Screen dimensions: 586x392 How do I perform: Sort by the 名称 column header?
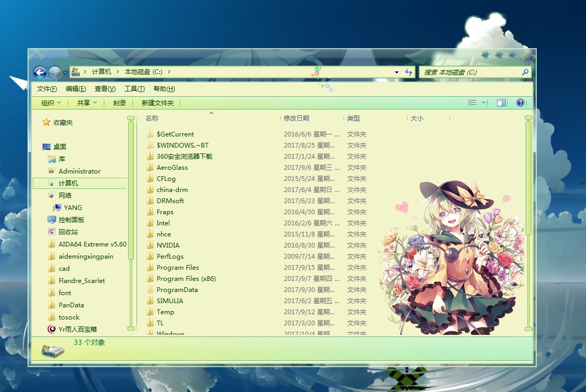tap(212, 118)
